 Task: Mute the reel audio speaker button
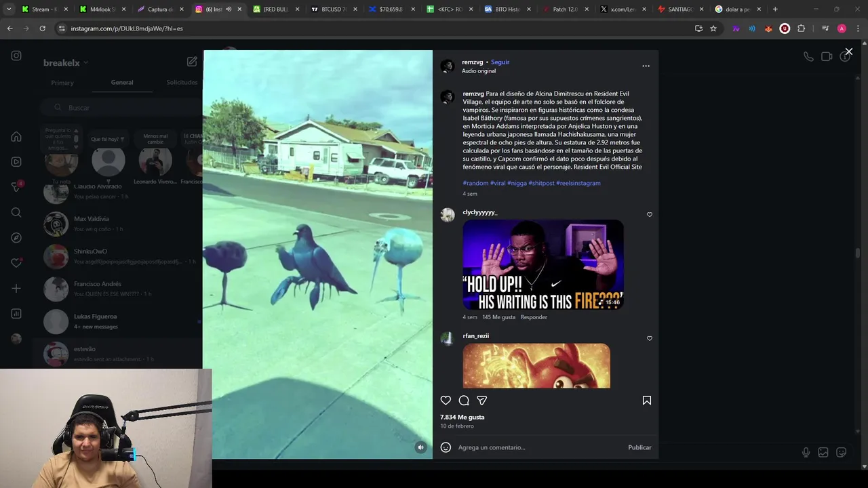point(421,447)
